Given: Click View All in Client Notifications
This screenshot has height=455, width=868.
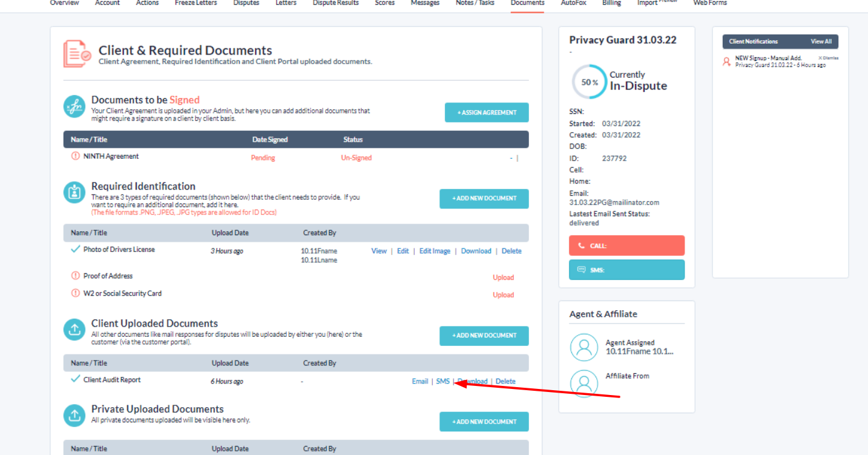Looking at the screenshot, I should click(821, 42).
